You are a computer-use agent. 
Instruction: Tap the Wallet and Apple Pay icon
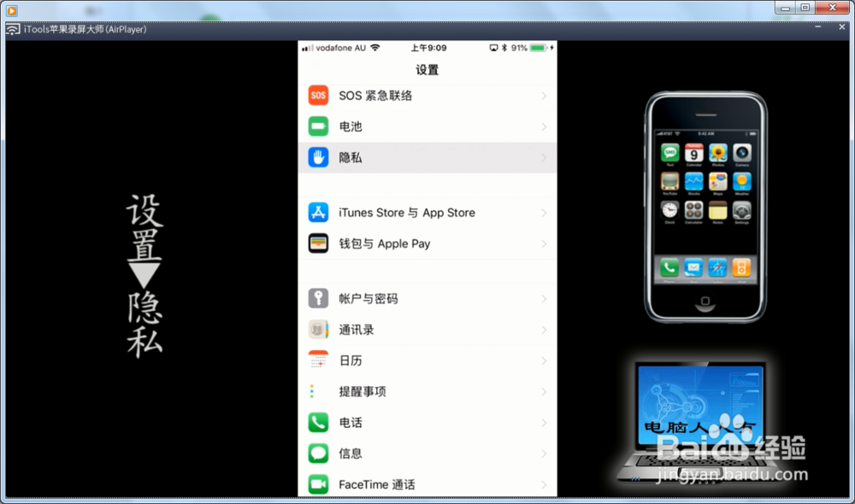coord(318,243)
